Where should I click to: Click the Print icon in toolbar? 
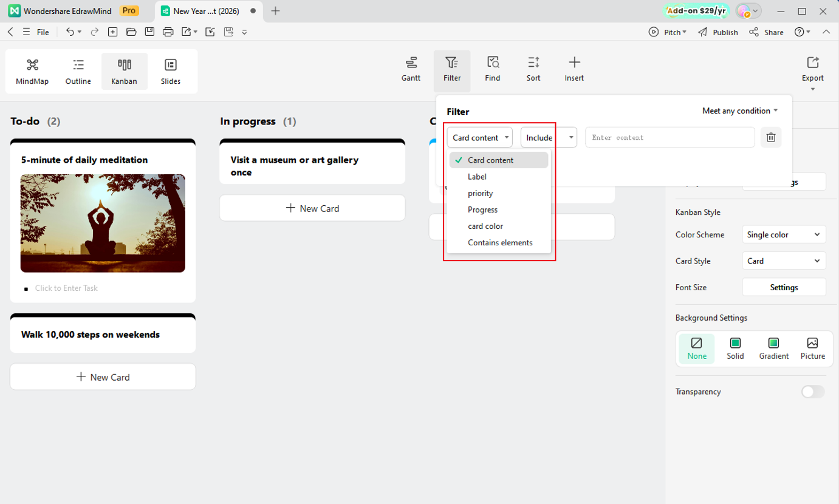point(168,32)
